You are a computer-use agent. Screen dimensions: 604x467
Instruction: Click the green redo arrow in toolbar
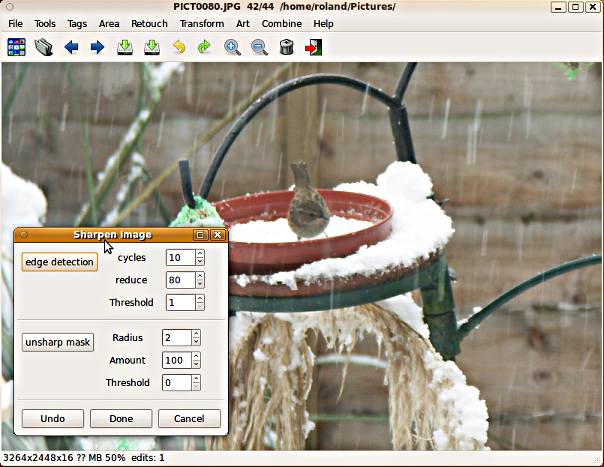[205, 46]
